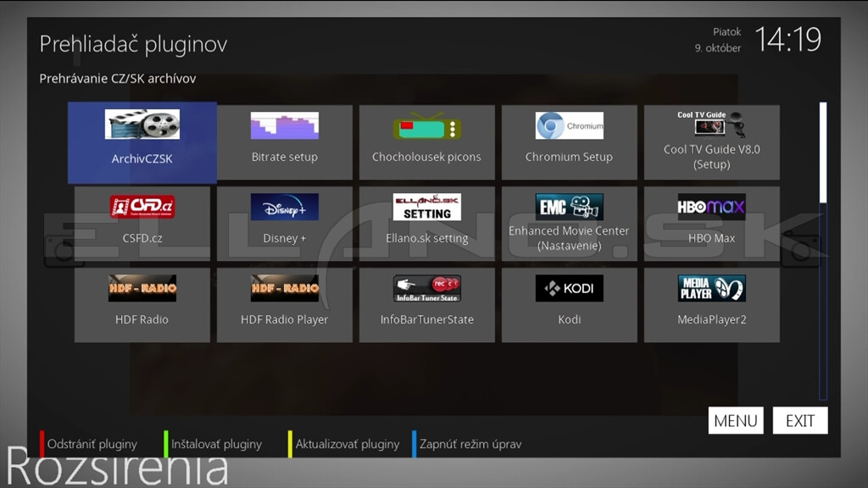This screenshot has width=868, height=488.
Task: Launch the Disney+ plugin icon
Action: tap(285, 207)
